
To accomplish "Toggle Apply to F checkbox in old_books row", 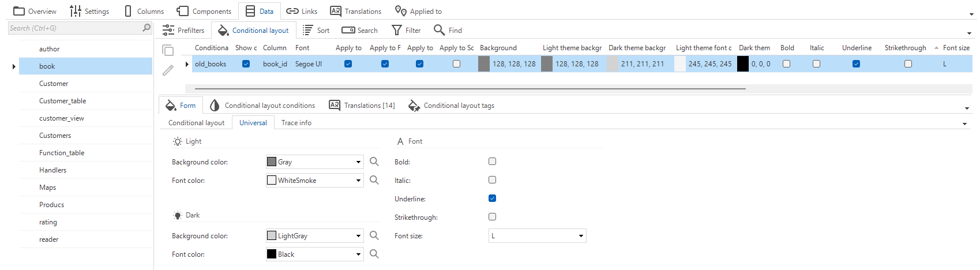I will tap(385, 64).
